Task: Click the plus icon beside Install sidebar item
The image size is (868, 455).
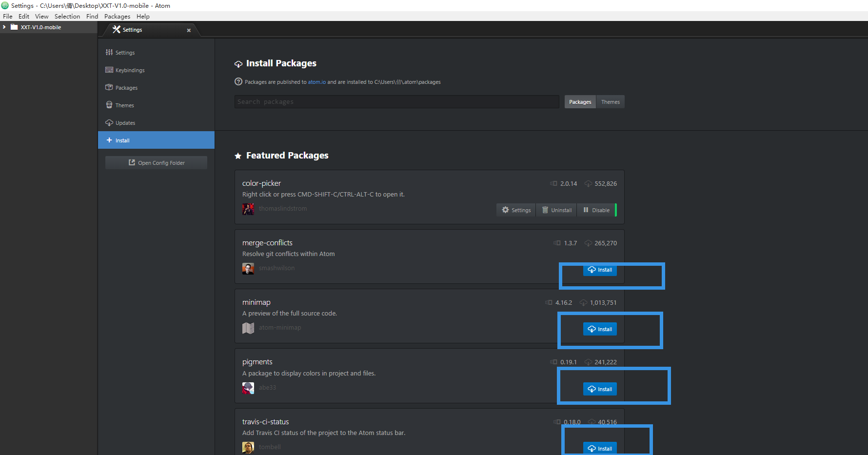Action: (x=109, y=140)
